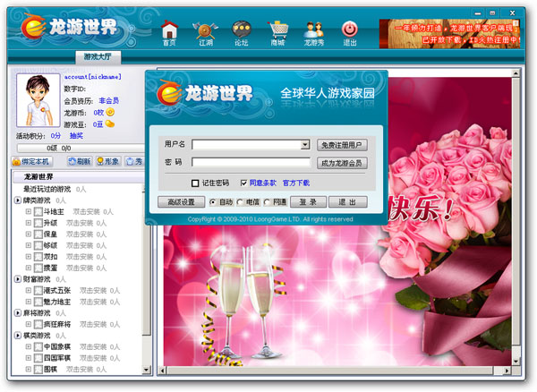
Task: Click the 中国象棋 game icon
Action: [x=38, y=347]
